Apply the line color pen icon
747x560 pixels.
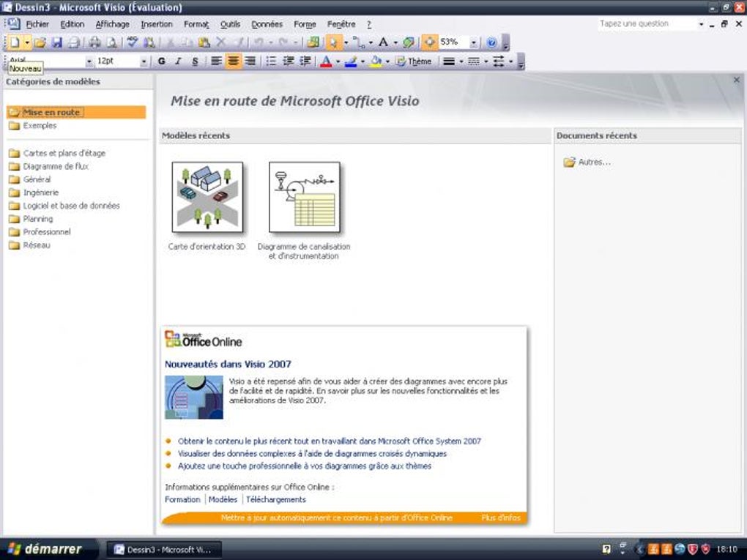351,61
